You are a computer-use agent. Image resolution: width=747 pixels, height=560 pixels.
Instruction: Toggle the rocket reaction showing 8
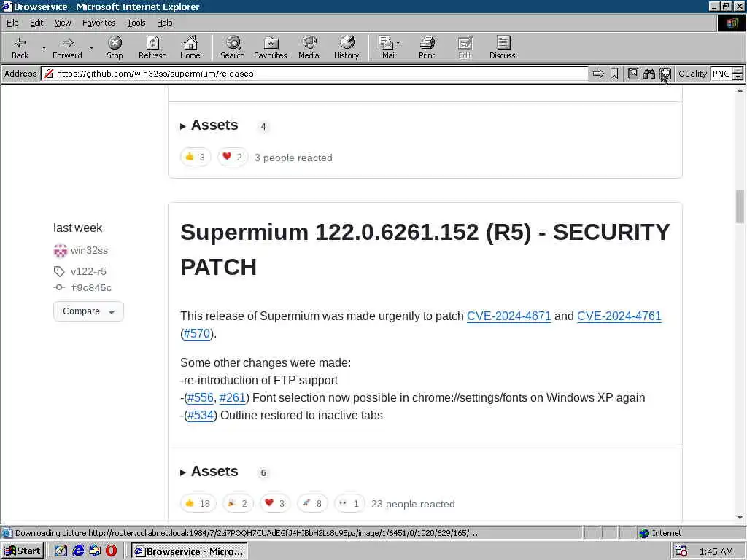click(x=312, y=503)
